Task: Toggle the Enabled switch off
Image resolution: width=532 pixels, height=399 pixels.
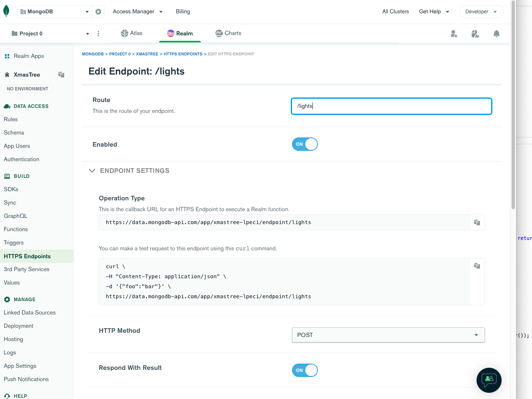Action: 305,144
